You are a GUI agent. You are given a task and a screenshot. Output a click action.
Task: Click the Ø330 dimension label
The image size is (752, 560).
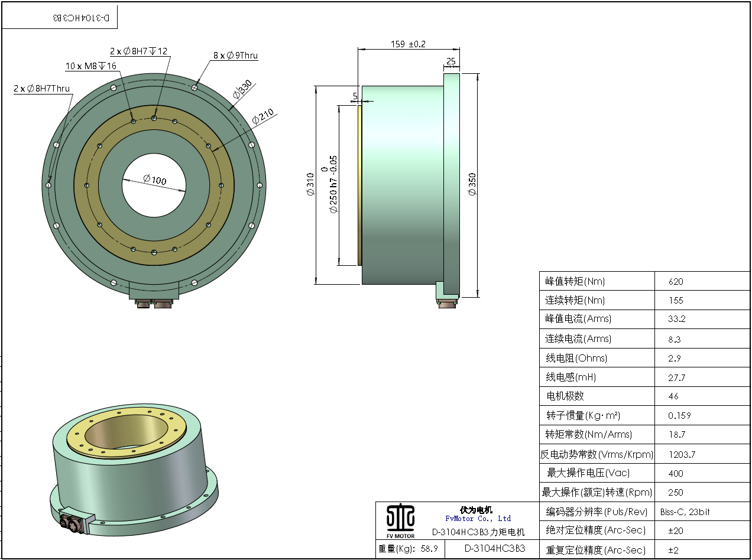point(242,90)
